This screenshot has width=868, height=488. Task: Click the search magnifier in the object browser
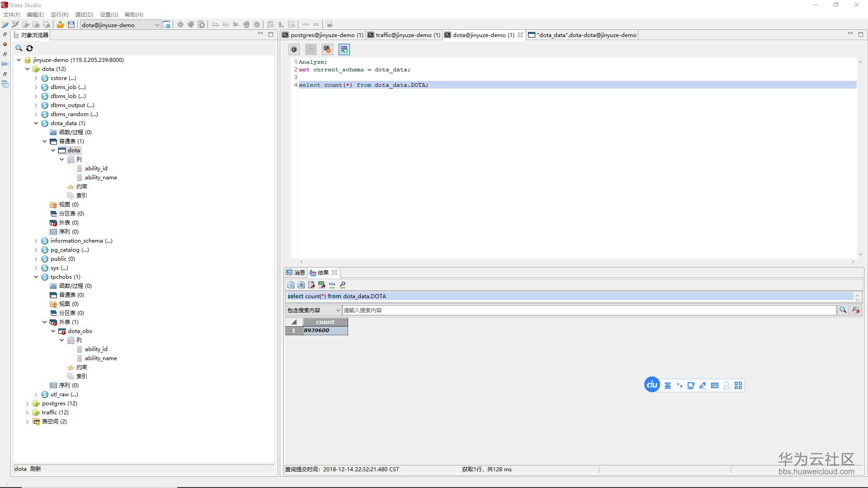click(19, 48)
